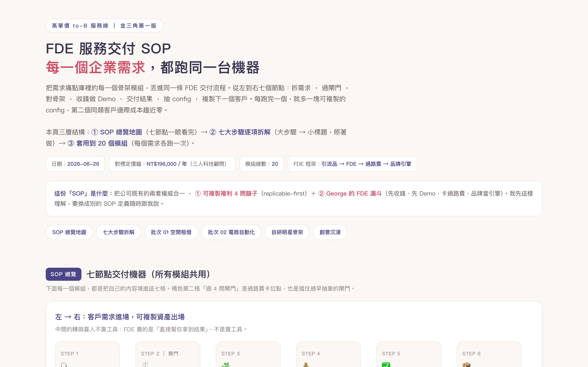
Task: Click the ① SOP 總覽地圖 text link
Action: [117, 132]
